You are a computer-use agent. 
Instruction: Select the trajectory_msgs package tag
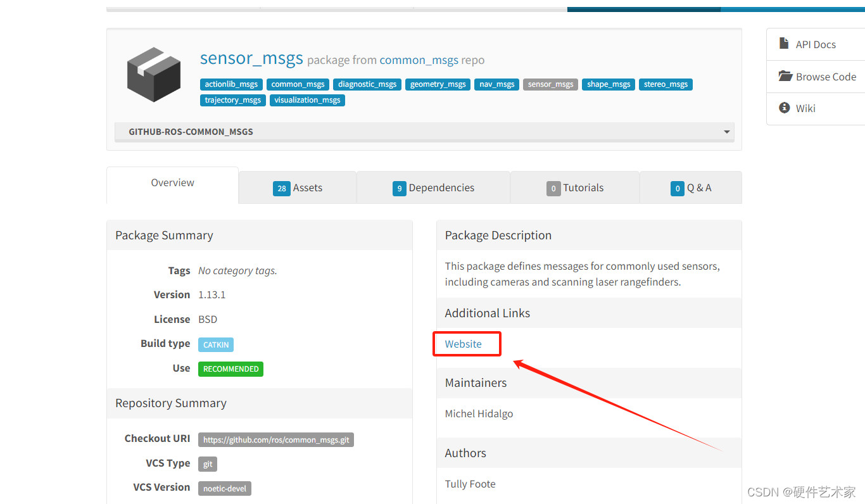click(233, 100)
